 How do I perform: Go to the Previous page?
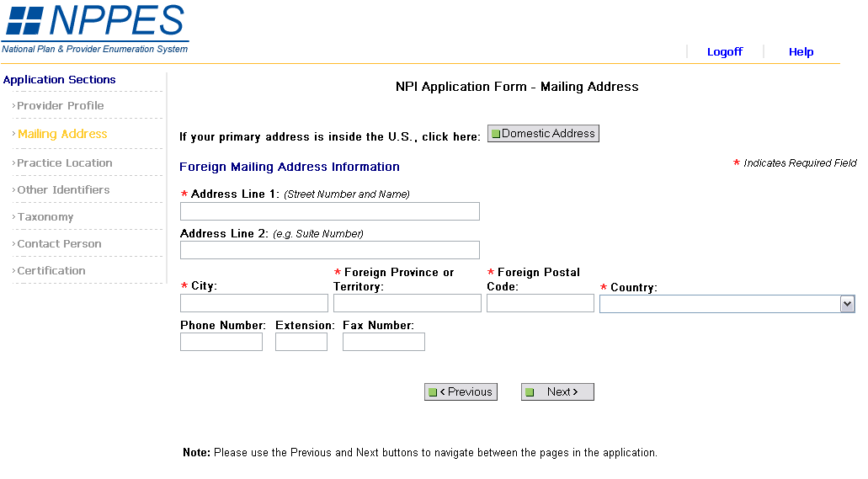coord(461,392)
